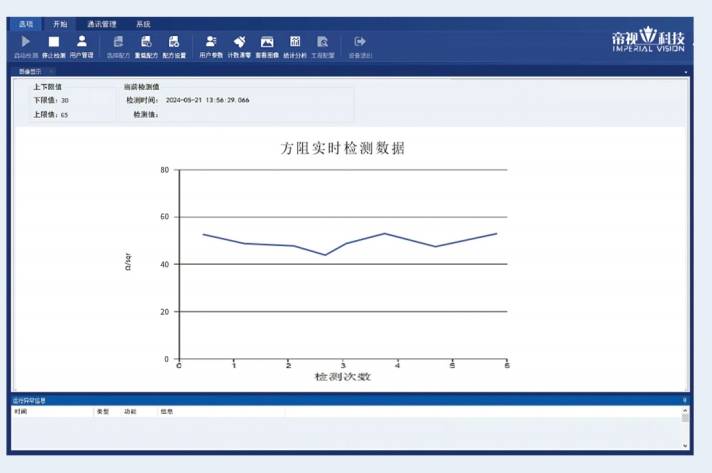Reset count with 计数清零 icon
Image resolution: width=712 pixels, height=473 pixels.
pos(239,42)
